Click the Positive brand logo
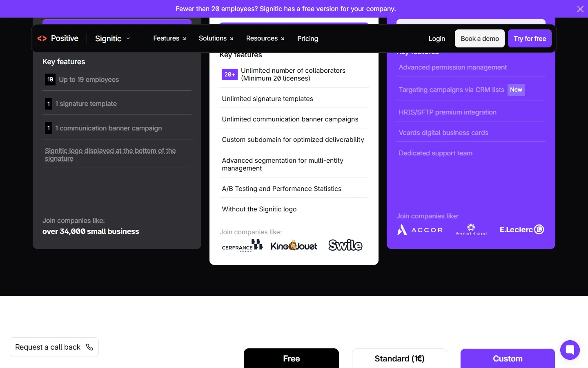 coord(58,38)
